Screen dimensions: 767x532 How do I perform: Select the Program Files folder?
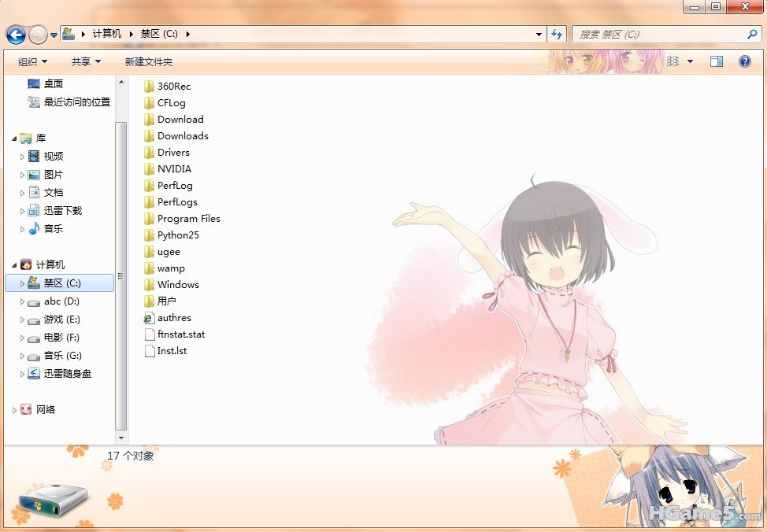[188, 219]
